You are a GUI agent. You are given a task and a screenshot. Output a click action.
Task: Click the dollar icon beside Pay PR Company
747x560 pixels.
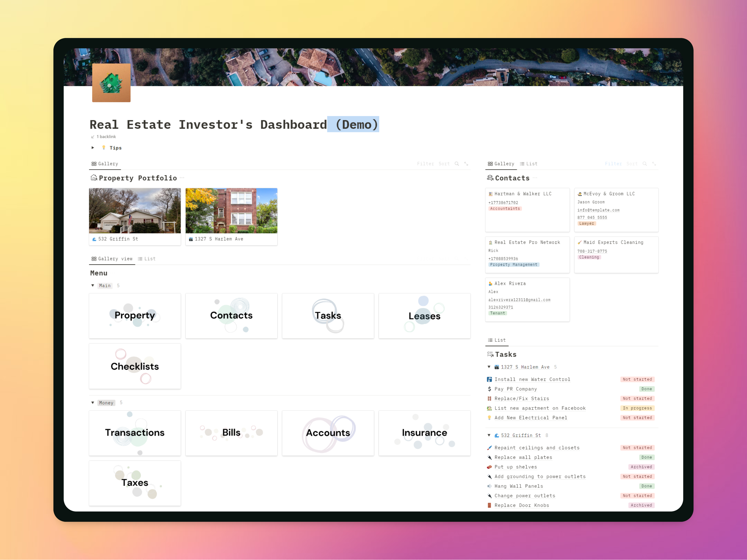click(489, 389)
